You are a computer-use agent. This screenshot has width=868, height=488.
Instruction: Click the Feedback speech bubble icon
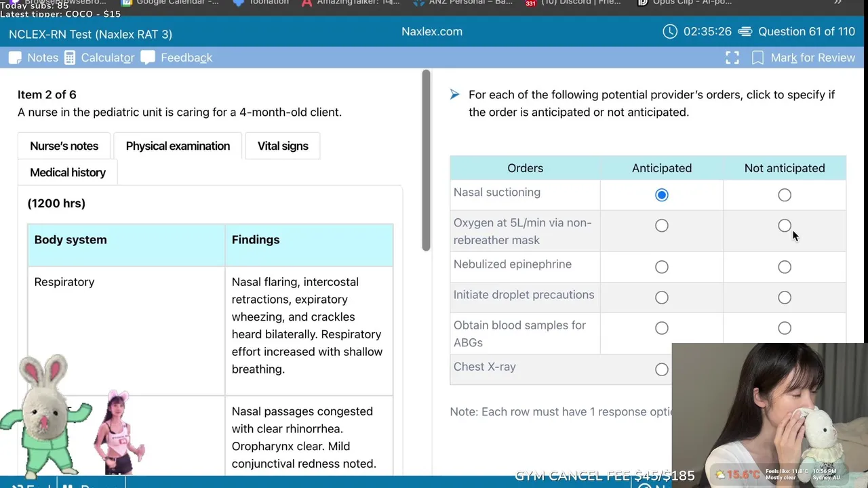[x=148, y=58]
